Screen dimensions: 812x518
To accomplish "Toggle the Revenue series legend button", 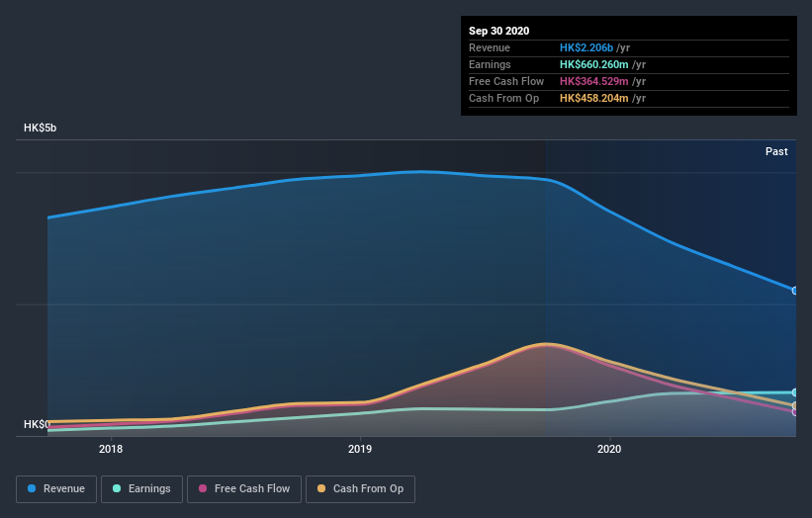I will click(x=56, y=489).
